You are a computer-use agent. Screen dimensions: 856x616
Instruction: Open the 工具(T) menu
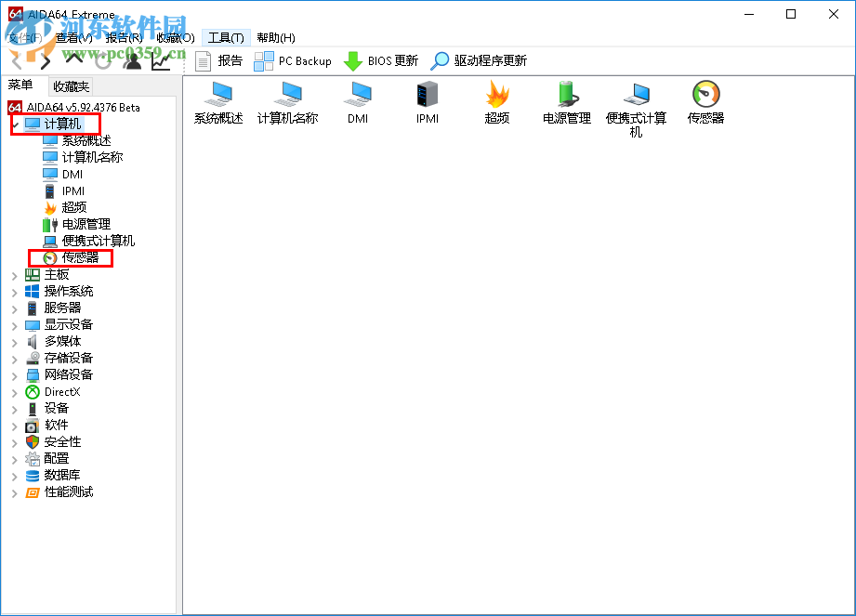226,37
